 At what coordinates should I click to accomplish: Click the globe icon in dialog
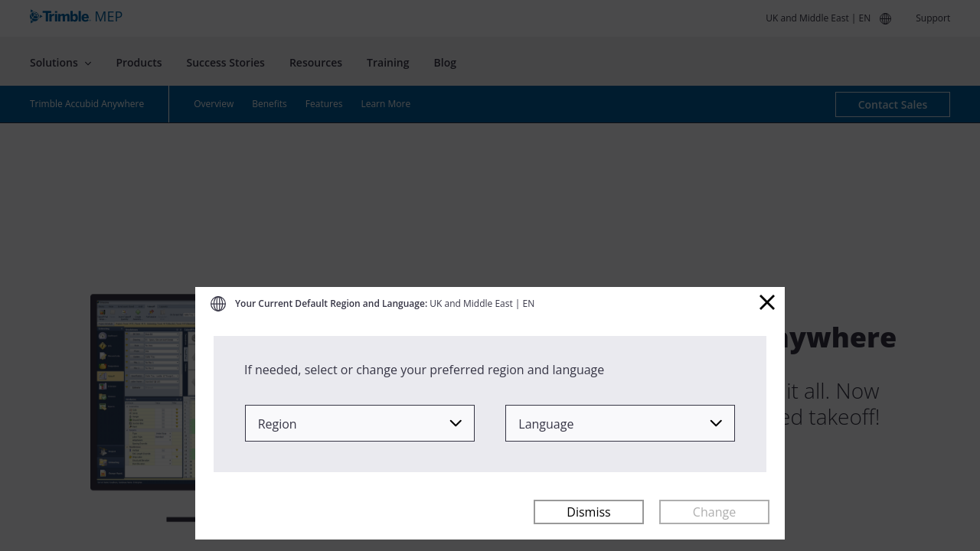tap(218, 304)
